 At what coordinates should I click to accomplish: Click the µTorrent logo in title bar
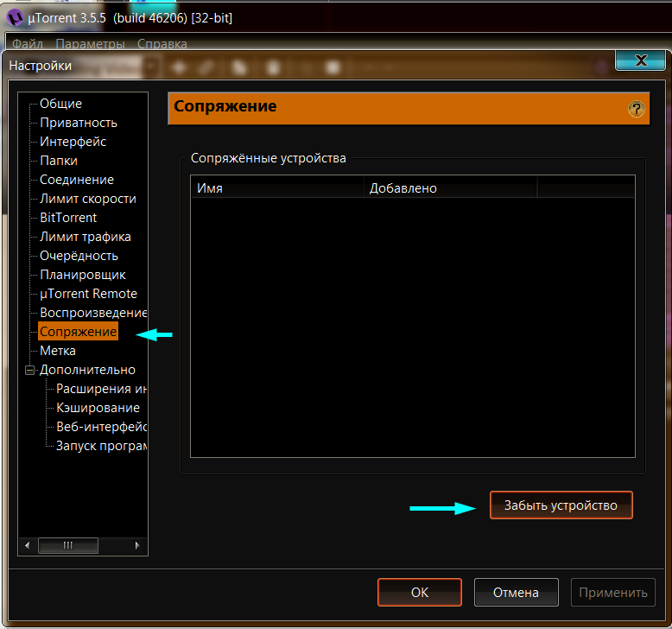[16, 16]
